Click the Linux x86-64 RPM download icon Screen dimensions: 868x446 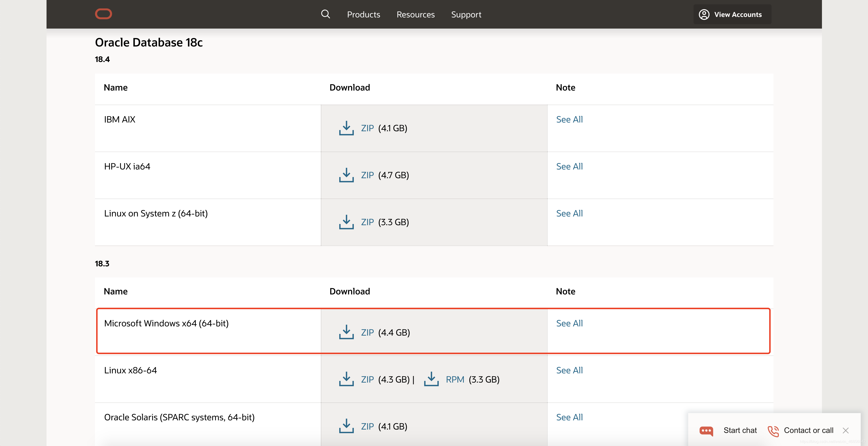(x=431, y=379)
